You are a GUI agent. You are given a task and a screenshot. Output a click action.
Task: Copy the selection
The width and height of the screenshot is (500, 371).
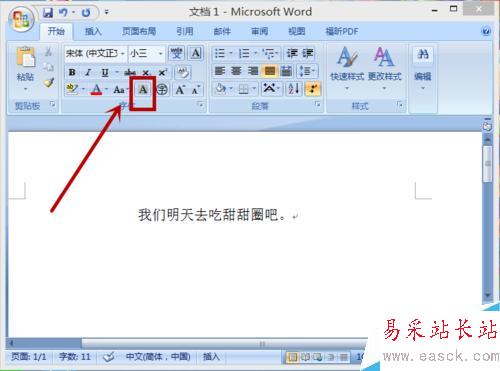(49, 67)
